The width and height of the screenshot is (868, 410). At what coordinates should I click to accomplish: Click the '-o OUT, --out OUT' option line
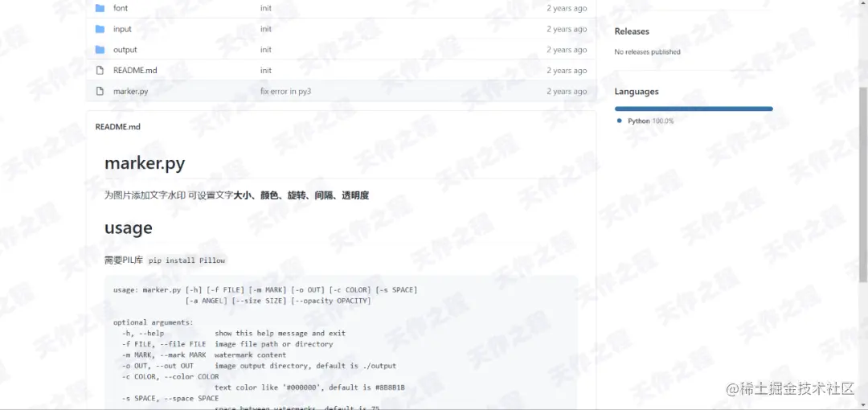point(259,367)
